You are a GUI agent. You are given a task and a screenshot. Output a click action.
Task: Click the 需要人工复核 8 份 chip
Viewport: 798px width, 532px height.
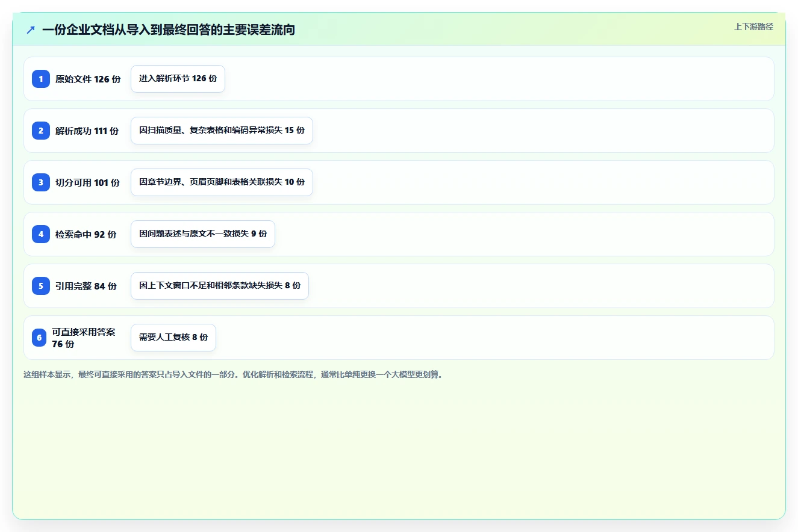[173, 338]
